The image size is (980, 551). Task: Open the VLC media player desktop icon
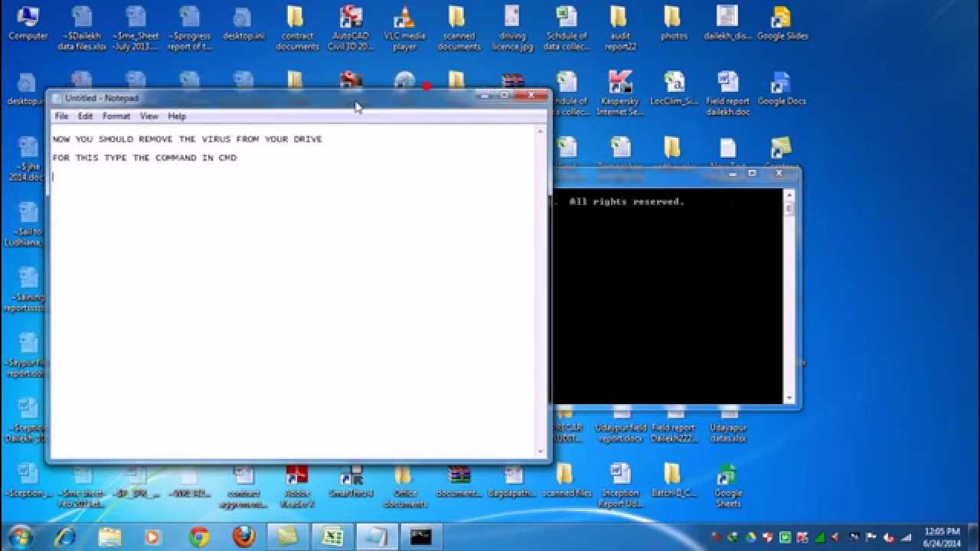[404, 28]
